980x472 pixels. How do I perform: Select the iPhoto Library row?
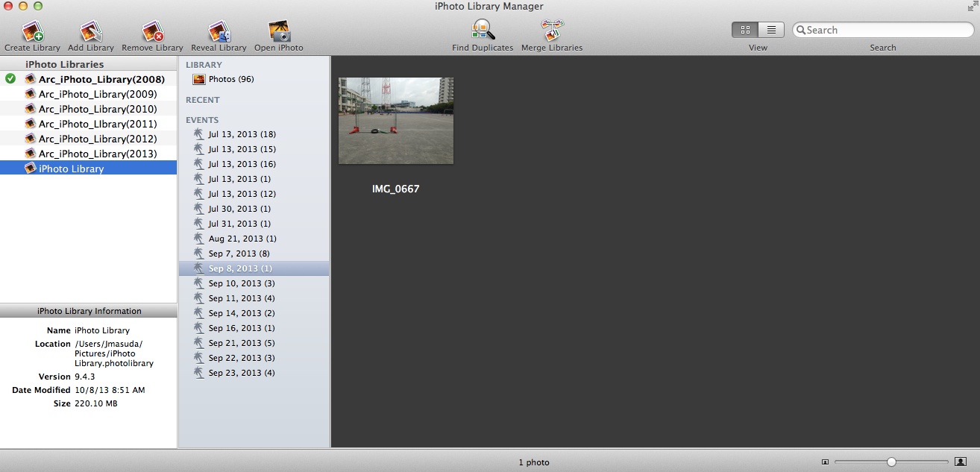(x=88, y=169)
